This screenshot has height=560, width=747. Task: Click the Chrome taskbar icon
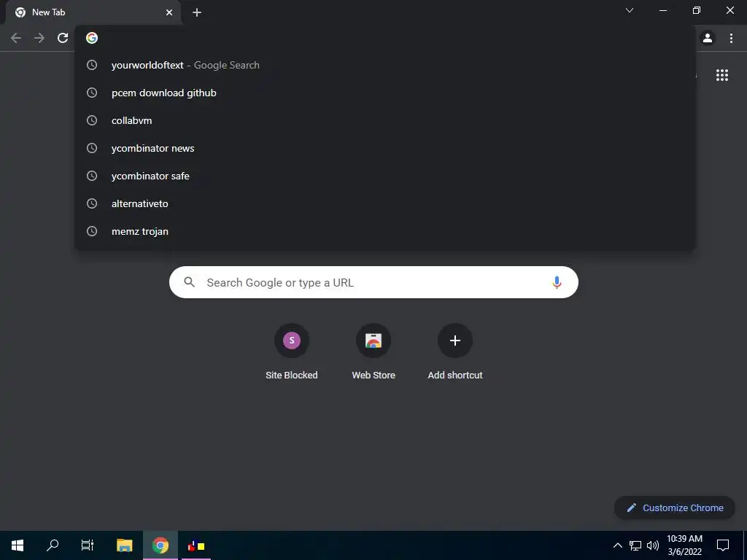tap(160, 545)
